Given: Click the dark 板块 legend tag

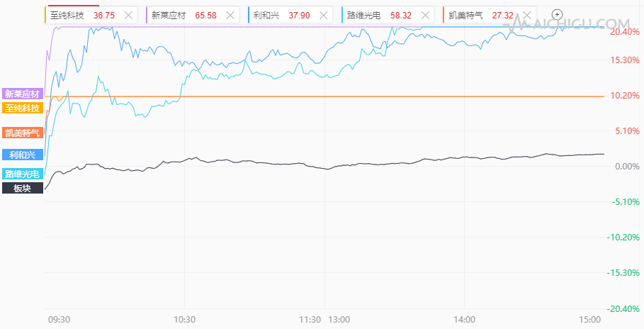Looking at the screenshot, I should point(23,188).
